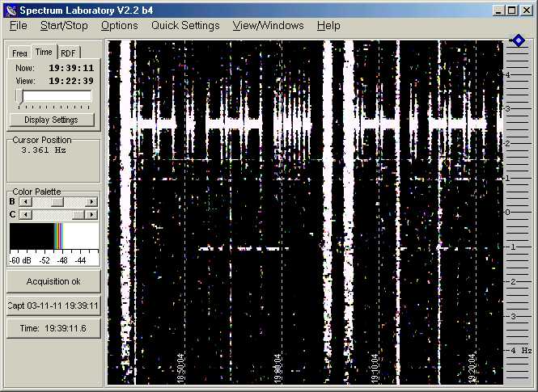Click brightness B scrollbar left arrow
This screenshot has width=538, height=392.
26,202
